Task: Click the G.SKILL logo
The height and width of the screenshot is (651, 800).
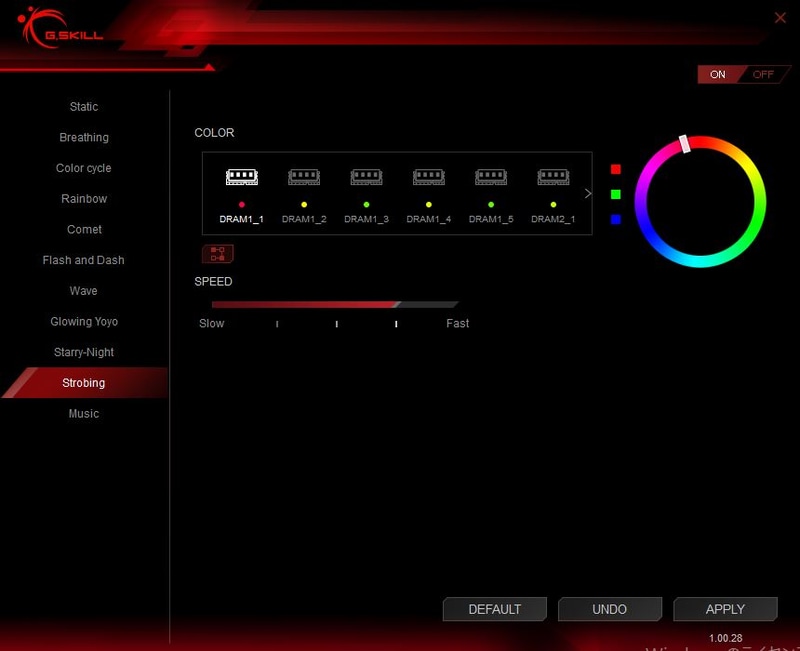Action: (x=60, y=29)
